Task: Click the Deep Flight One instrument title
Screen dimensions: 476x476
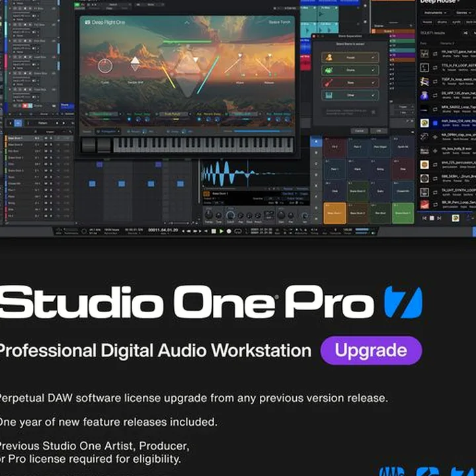Action: coord(108,22)
